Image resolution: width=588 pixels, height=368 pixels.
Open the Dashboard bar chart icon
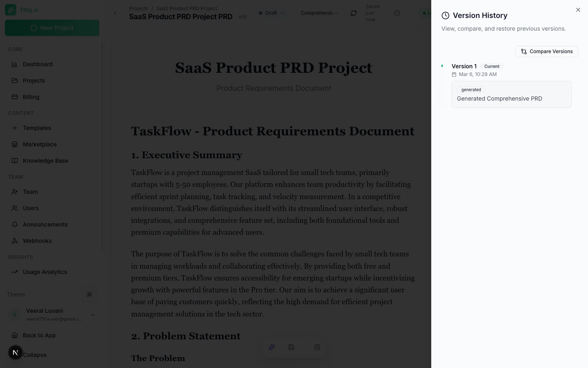point(15,64)
